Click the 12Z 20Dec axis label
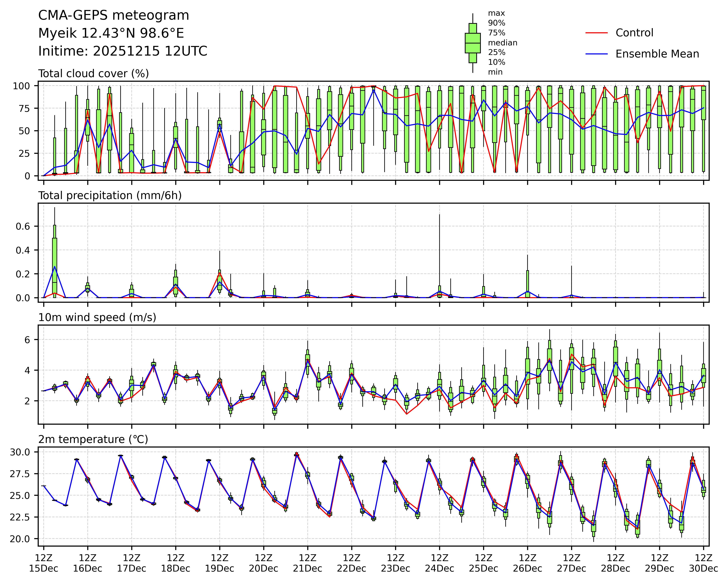 point(263,563)
